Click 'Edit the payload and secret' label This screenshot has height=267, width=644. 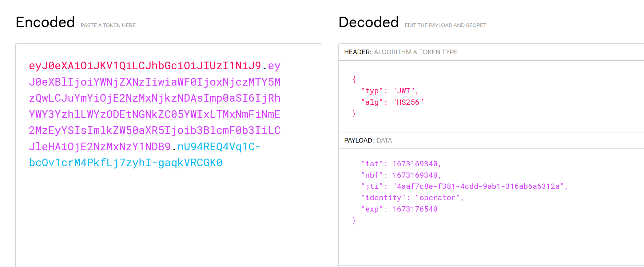(445, 25)
